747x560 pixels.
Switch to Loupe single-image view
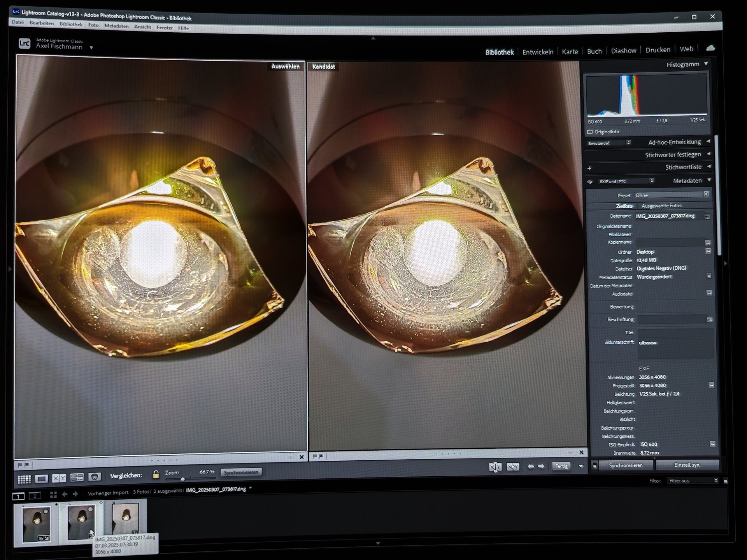click(42, 479)
